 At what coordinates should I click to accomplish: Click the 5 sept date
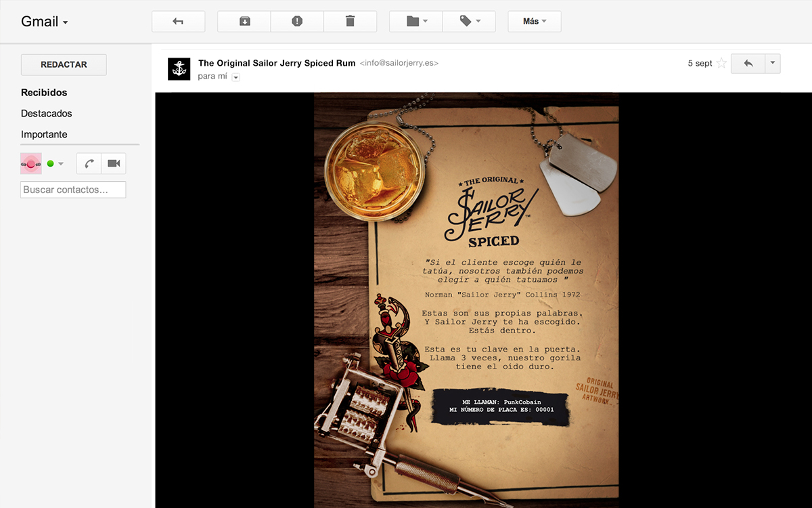[x=700, y=63]
